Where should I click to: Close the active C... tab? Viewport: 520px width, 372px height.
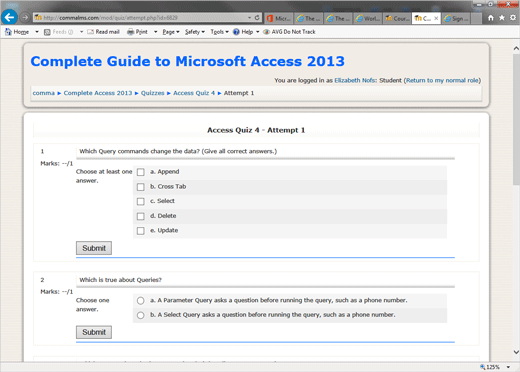point(436,18)
